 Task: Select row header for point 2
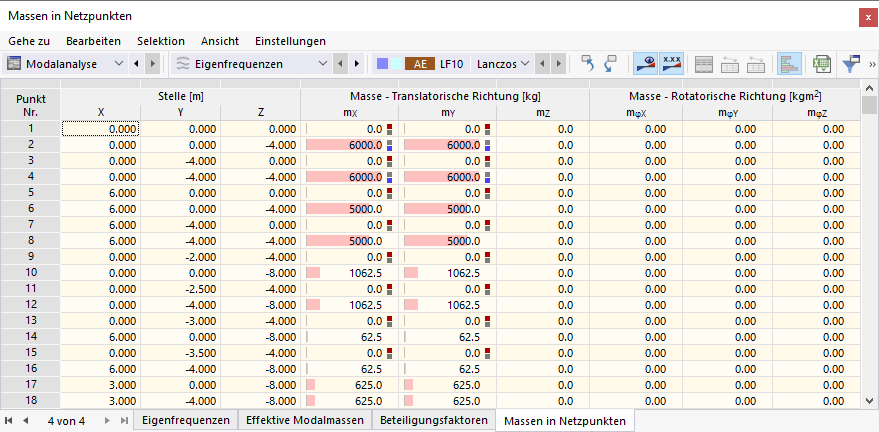point(31,145)
